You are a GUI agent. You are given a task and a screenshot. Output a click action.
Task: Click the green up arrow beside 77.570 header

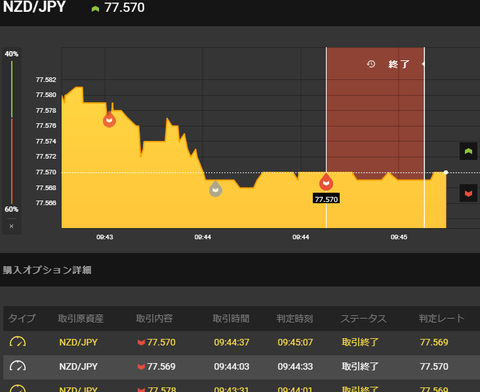95,9
